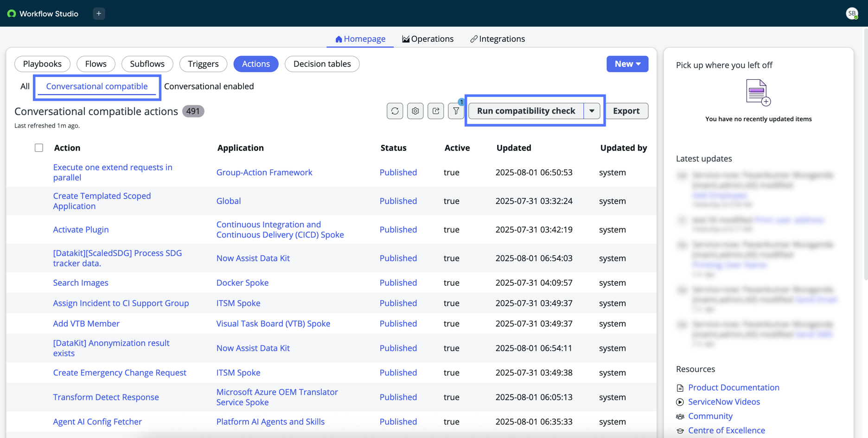Select Conversational compatible sub-tab
Viewport: 868px width, 438px height.
tap(97, 86)
